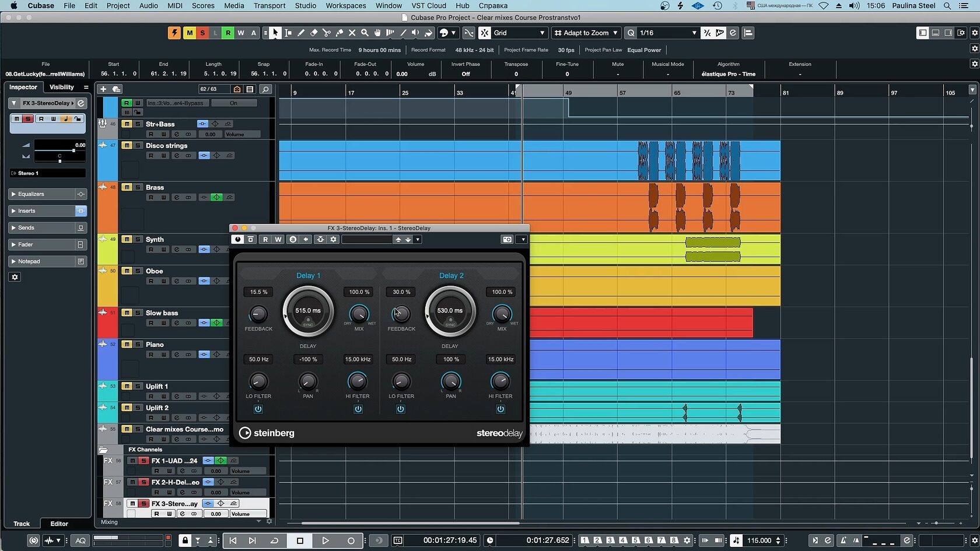Click the tempo value 115.000

pos(759,541)
